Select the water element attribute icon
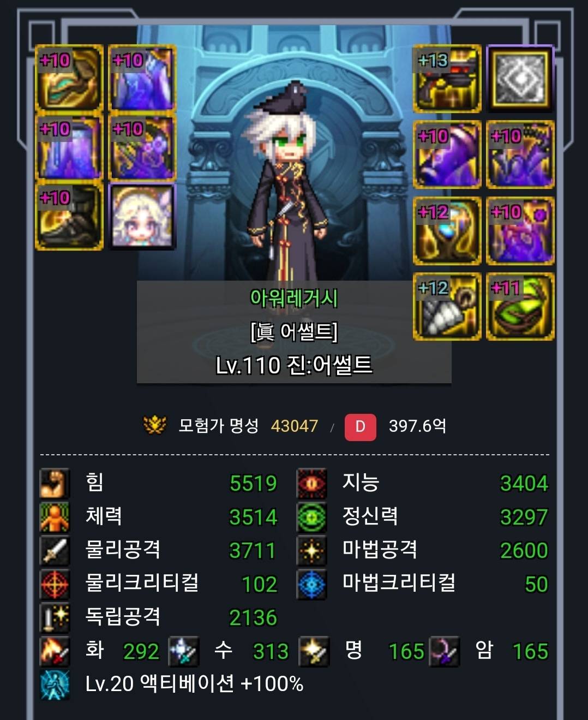Viewport: 588px width, 720px height. click(x=183, y=652)
